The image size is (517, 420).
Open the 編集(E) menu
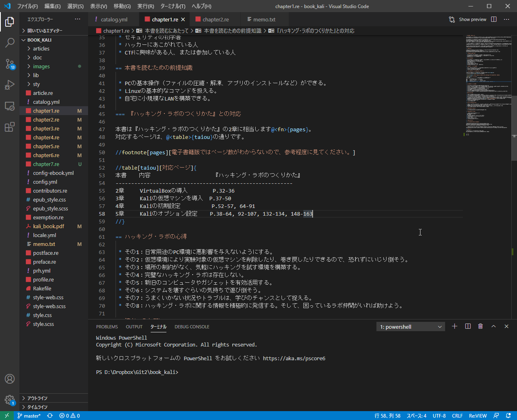(x=53, y=6)
